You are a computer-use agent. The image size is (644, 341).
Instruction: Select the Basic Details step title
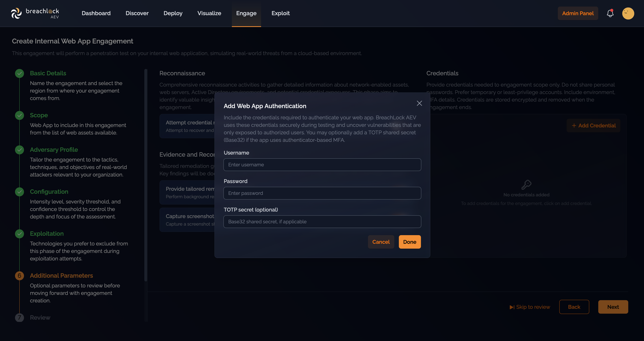pos(48,73)
